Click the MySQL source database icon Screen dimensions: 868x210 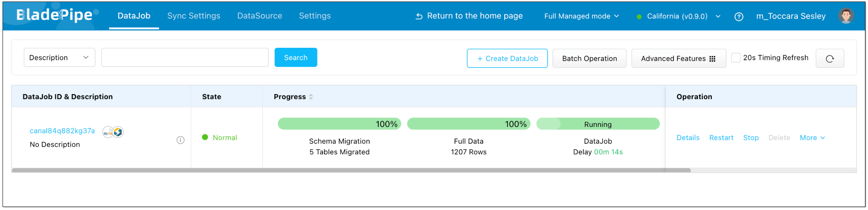(x=108, y=132)
